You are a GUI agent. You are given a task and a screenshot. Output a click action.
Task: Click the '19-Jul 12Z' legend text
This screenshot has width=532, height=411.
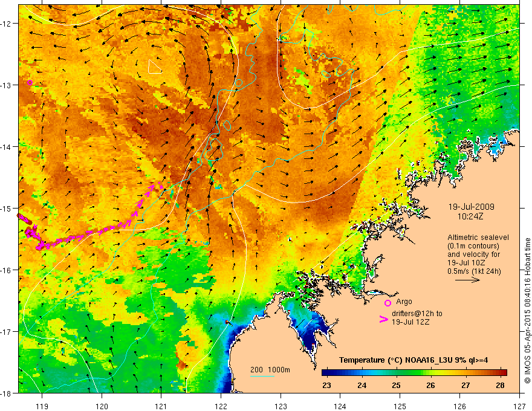(410, 322)
